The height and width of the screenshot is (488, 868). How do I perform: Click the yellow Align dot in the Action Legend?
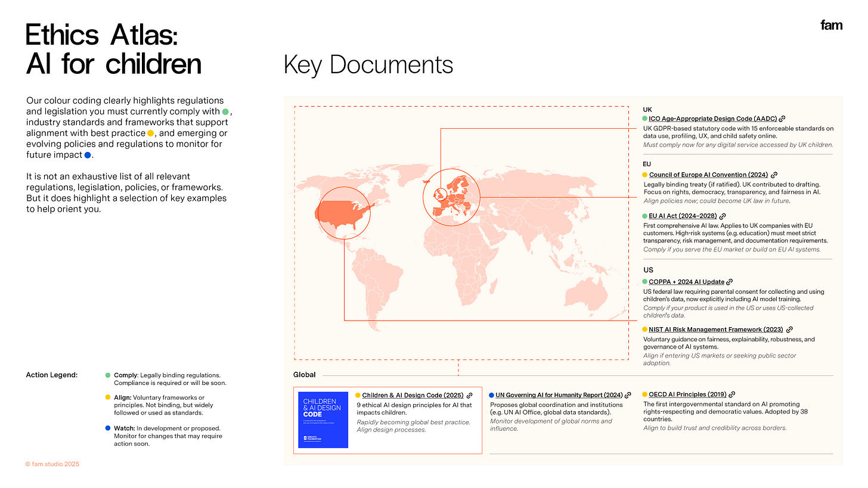[x=108, y=397]
